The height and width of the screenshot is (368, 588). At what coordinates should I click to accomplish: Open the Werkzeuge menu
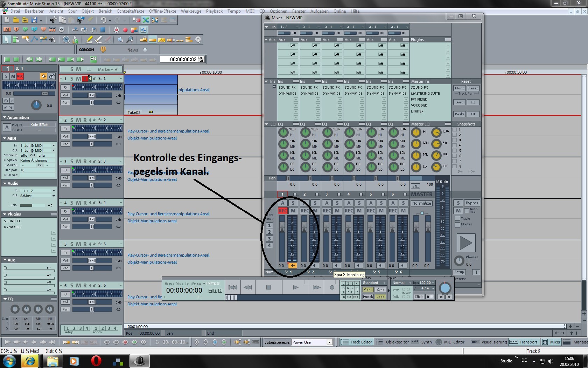point(191,11)
